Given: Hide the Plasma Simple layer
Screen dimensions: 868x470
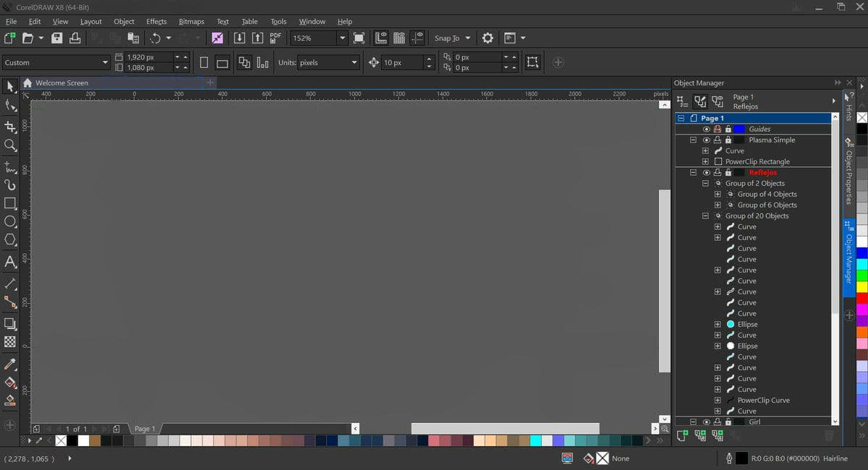Looking at the screenshot, I should [x=707, y=140].
